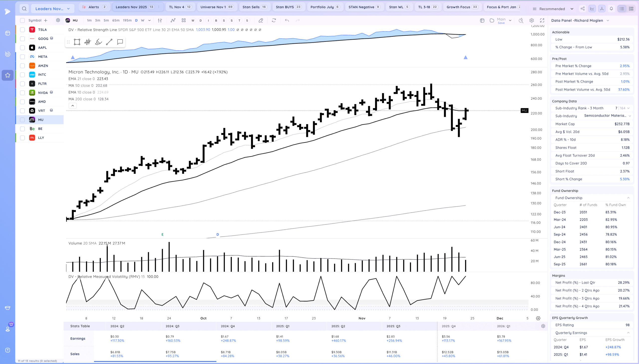This screenshot has width=639, height=364.
Task: Open the stats table settings gear
Action: [x=543, y=326]
